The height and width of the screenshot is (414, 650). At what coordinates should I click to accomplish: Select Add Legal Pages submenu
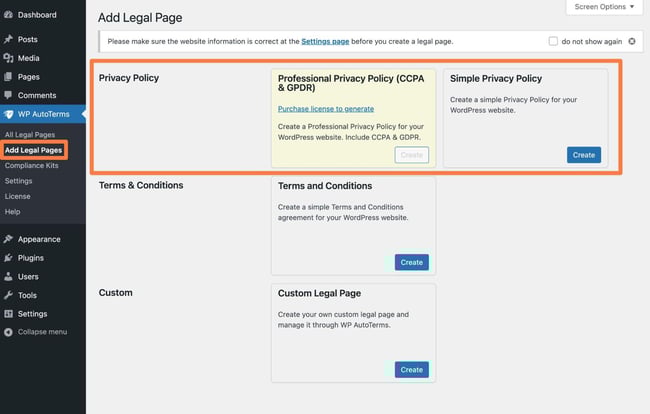click(33, 150)
